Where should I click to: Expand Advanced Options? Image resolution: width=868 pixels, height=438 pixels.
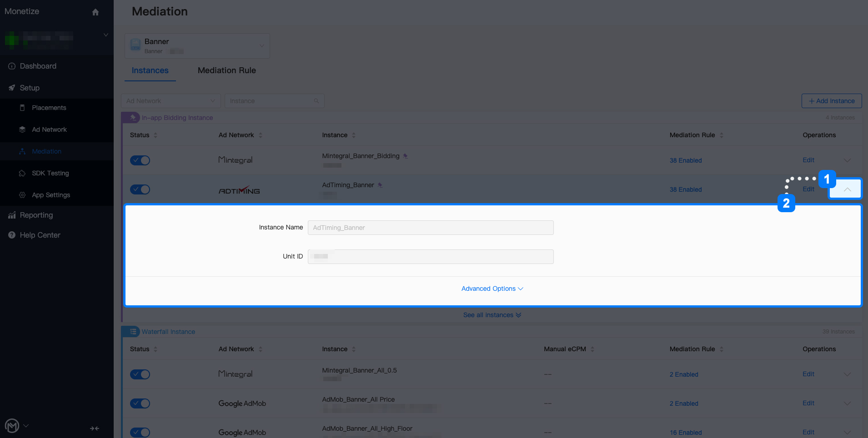pos(492,289)
